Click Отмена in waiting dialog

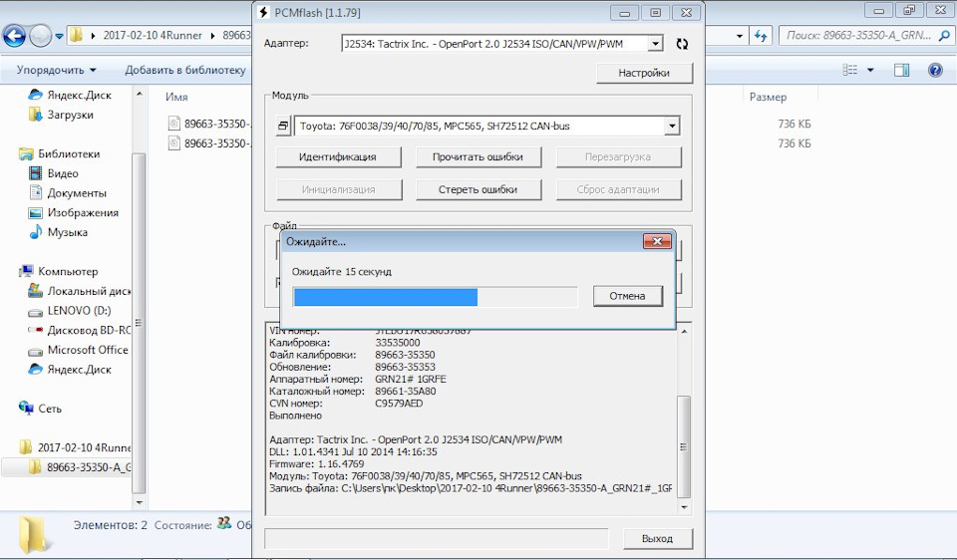coord(627,296)
